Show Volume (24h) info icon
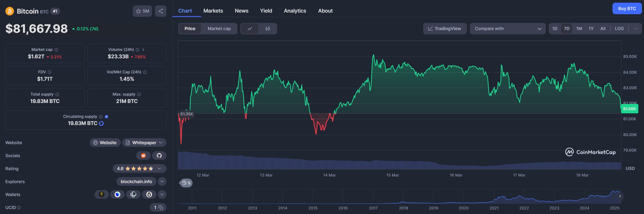 [138, 50]
